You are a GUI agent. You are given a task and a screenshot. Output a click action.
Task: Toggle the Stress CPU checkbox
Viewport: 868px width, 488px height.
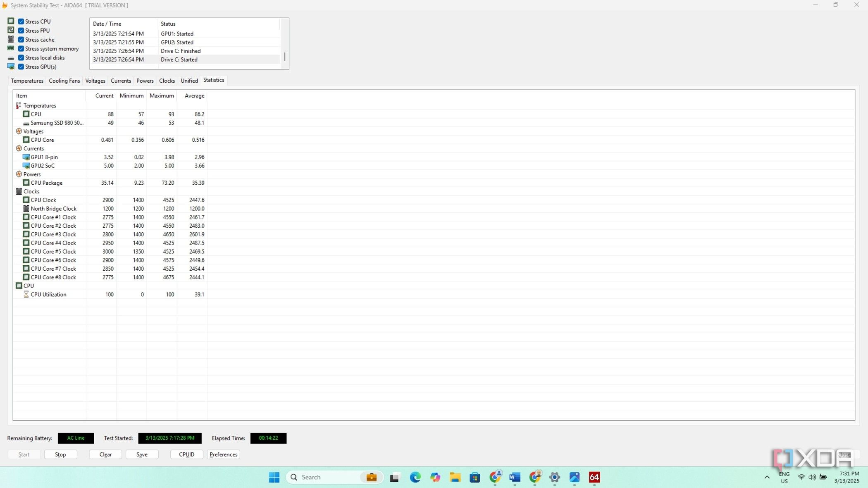click(21, 21)
